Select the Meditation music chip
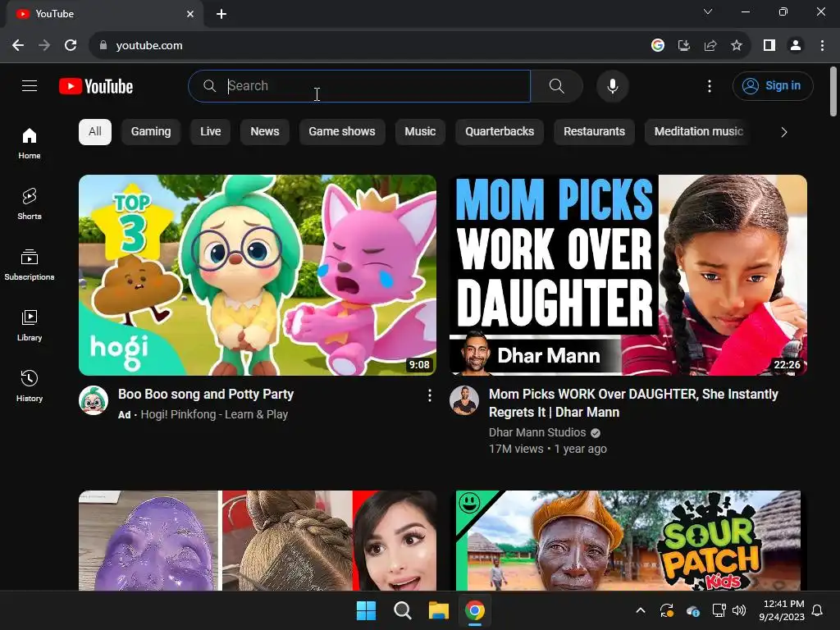 coord(699,132)
